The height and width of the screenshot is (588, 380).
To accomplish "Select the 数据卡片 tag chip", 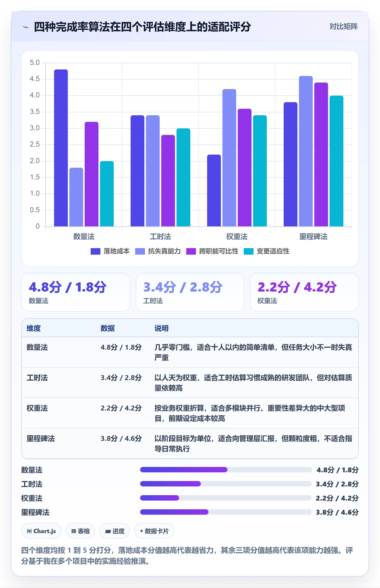I will click(x=154, y=531).
